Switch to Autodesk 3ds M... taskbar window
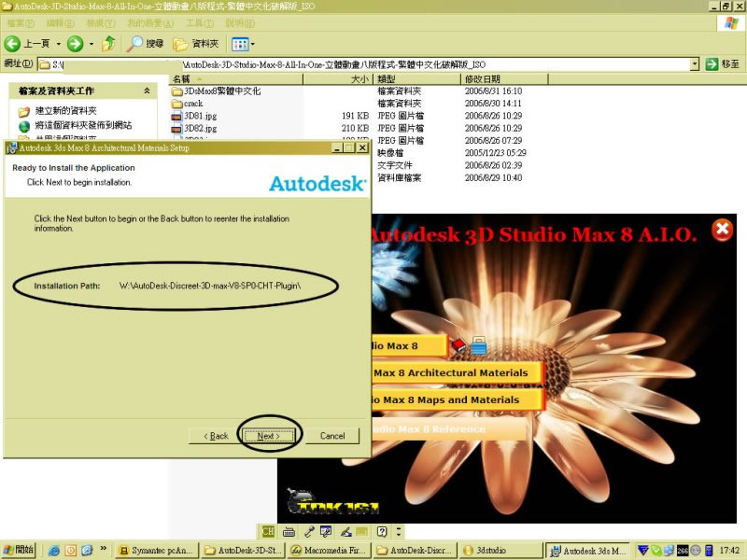The height and width of the screenshot is (560, 747). click(x=587, y=551)
